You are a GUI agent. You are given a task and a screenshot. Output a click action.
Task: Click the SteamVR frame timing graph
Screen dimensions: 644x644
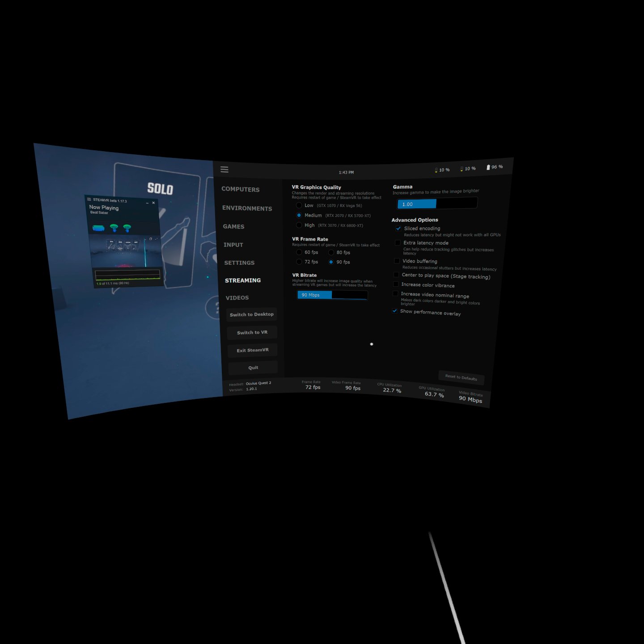click(x=128, y=275)
